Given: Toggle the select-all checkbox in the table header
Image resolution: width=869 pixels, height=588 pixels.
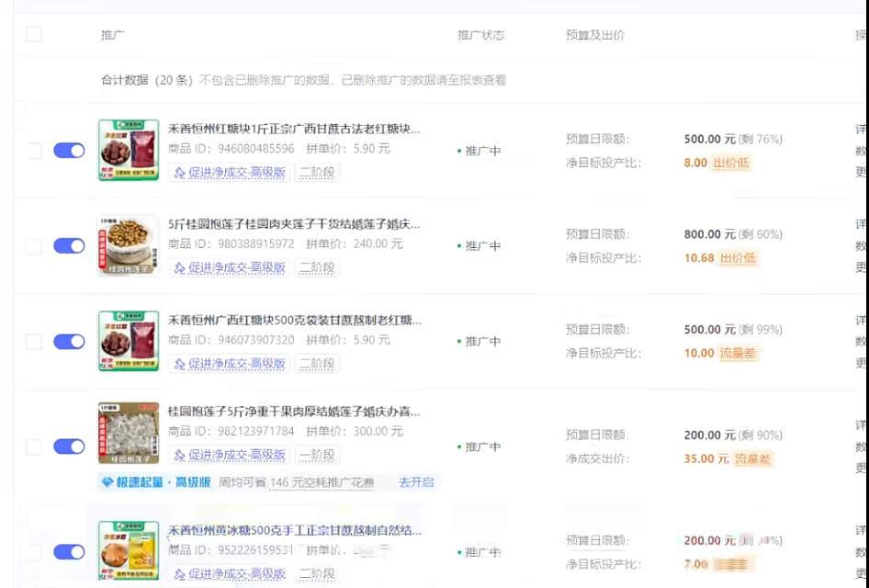Looking at the screenshot, I should click(x=34, y=34).
